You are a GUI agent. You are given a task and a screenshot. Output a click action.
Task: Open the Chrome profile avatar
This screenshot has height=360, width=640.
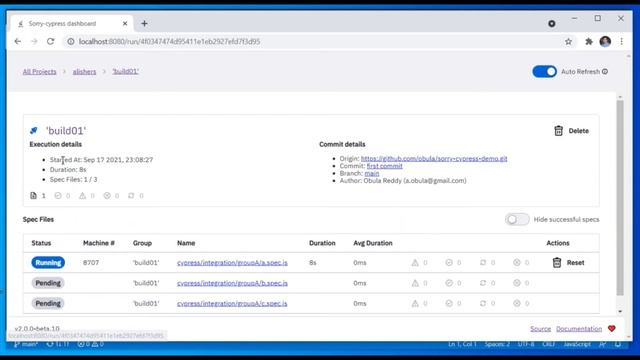pyautogui.click(x=605, y=41)
